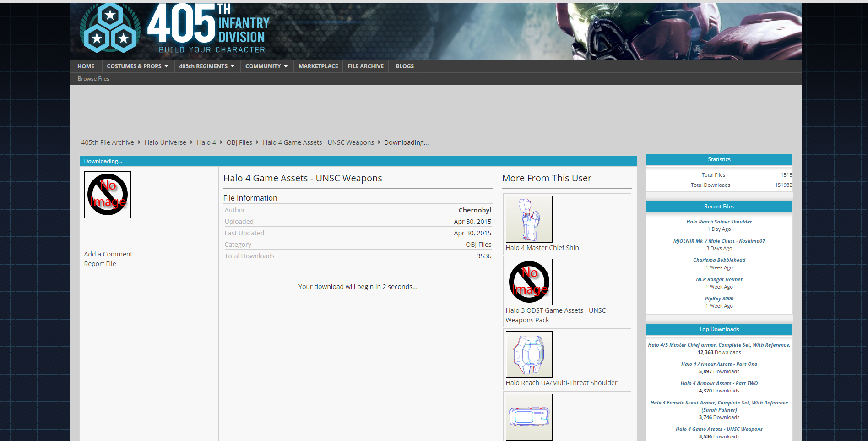Click the Browse Files sub-navigation link
Image resolution: width=868 pixels, height=441 pixels.
click(93, 79)
